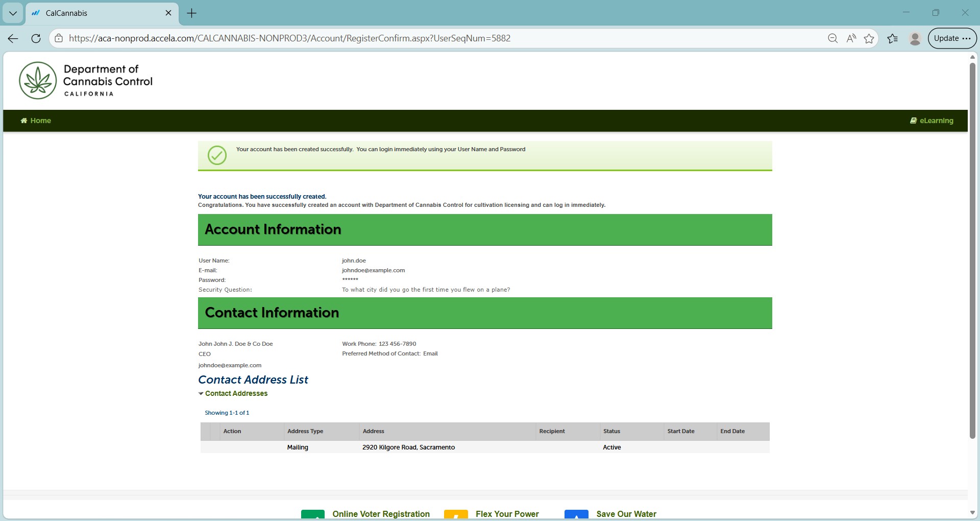Click the 2920 Kilgore Road, Sacramento address
980x521 pixels.
point(408,447)
